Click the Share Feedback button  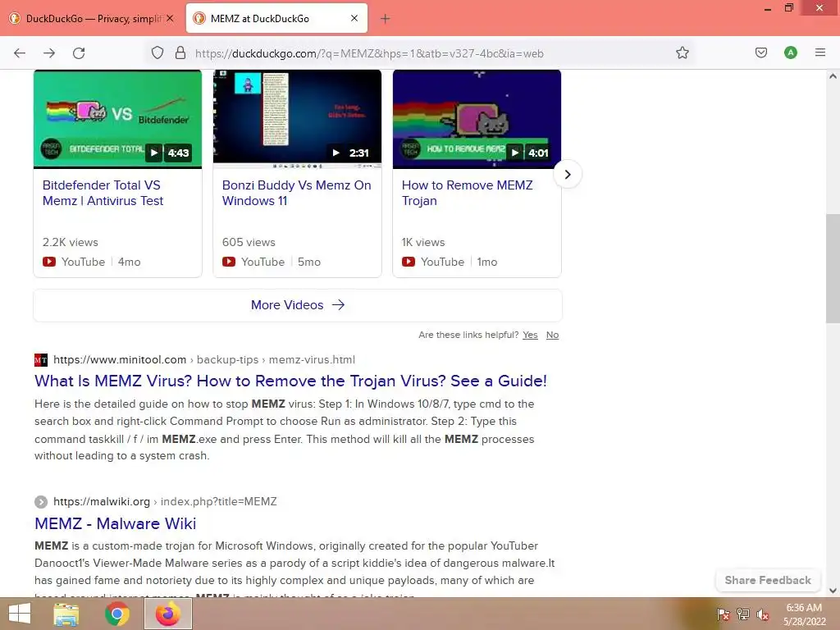click(768, 580)
